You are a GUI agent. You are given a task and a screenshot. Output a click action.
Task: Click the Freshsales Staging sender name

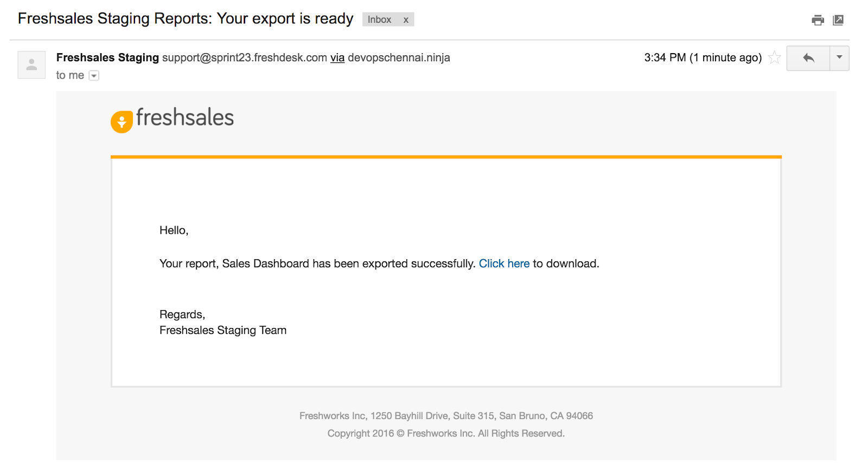point(107,57)
